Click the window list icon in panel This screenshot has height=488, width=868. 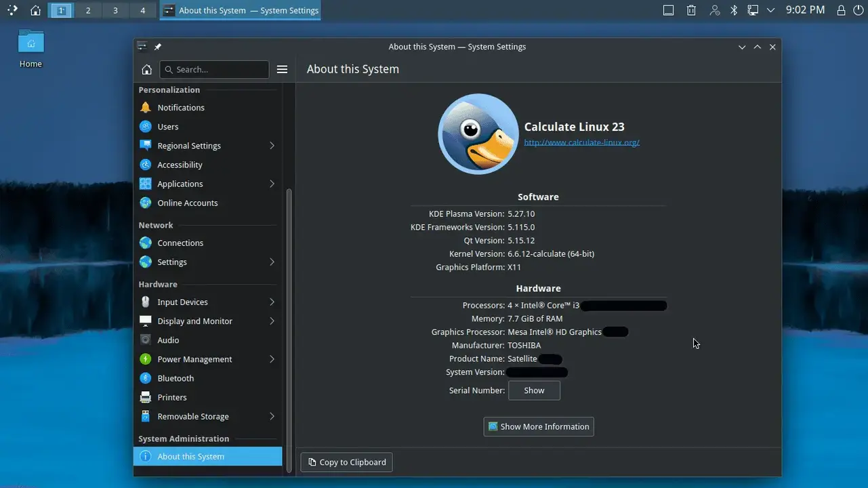(x=668, y=10)
